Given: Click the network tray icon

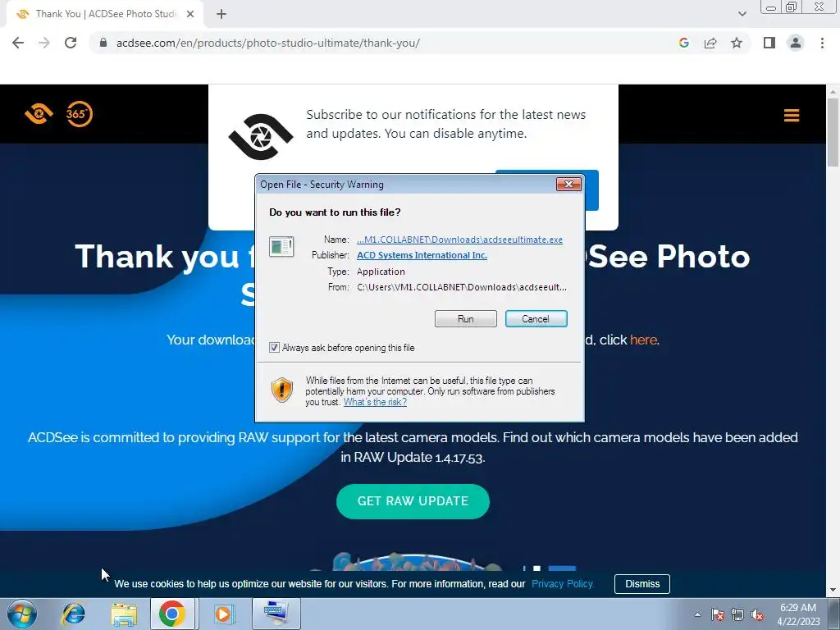Looking at the screenshot, I should click(x=737, y=614).
